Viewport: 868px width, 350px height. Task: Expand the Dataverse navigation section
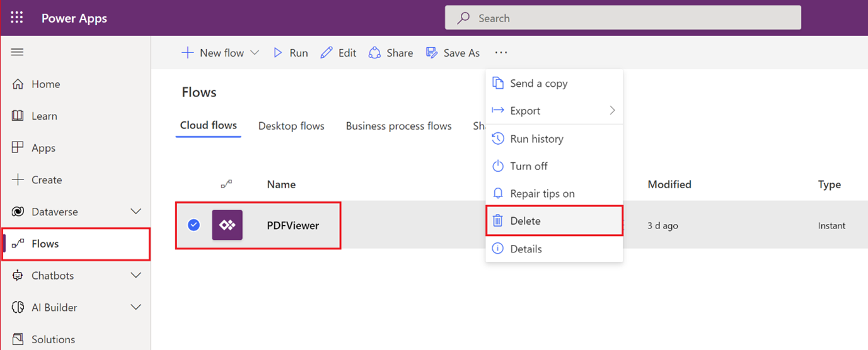tap(136, 212)
